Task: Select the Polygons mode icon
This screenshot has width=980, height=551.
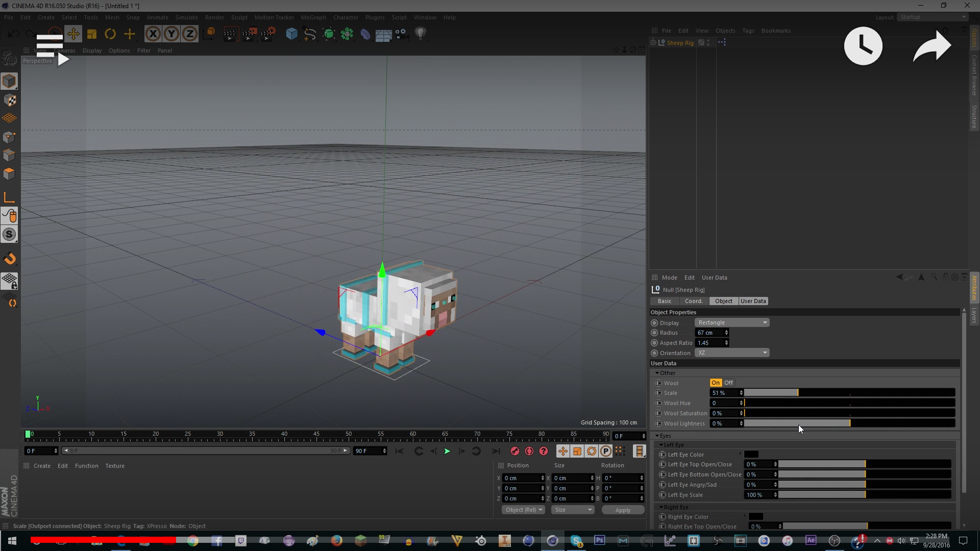Action: (x=9, y=173)
